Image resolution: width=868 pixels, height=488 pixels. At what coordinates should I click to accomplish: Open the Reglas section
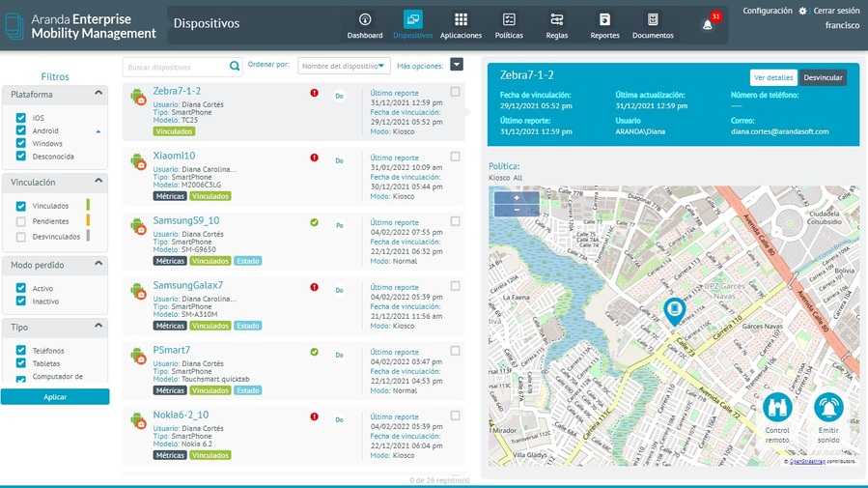point(557,25)
